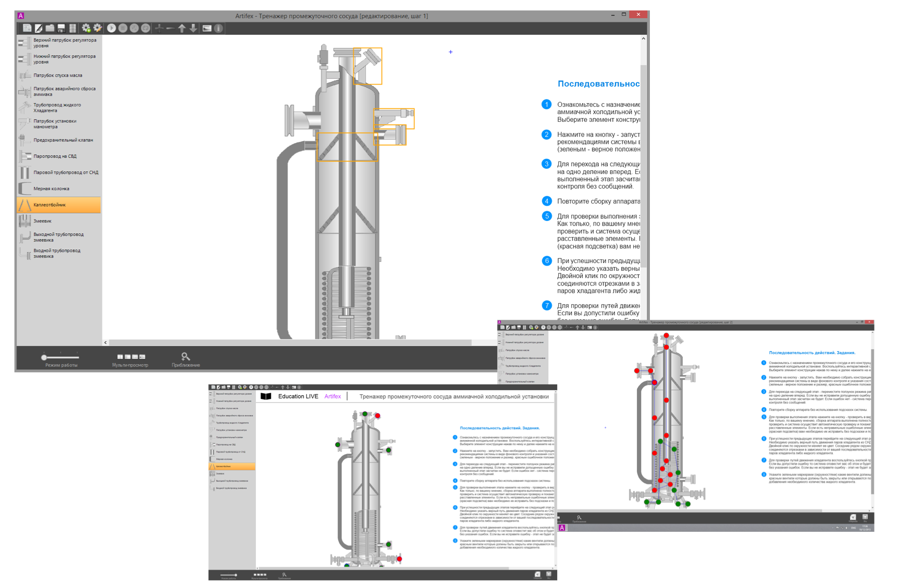The image size is (899, 588).
Task: Click the gear with pencil icon
Action: point(97,28)
